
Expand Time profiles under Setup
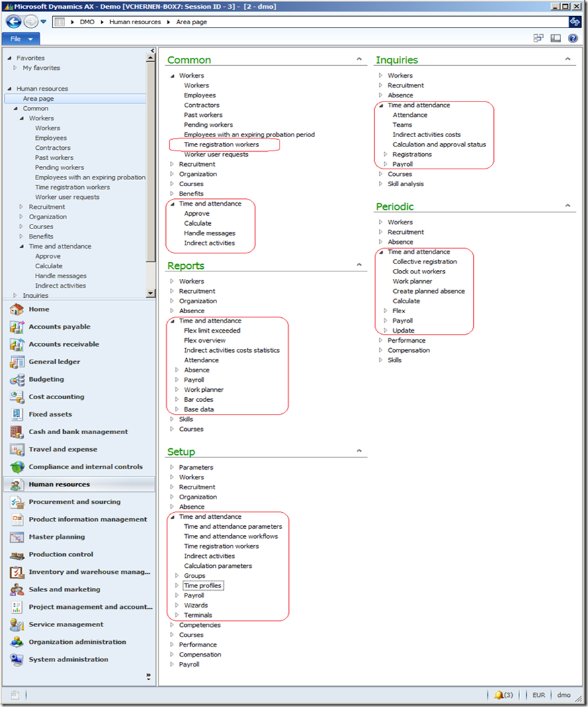coord(177,585)
